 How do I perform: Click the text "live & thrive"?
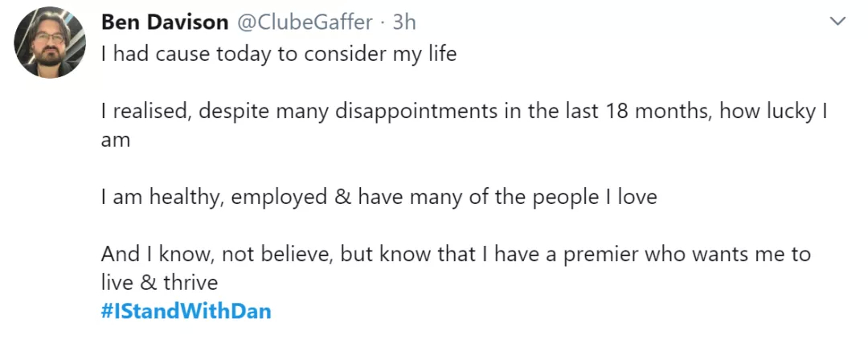pos(159,283)
